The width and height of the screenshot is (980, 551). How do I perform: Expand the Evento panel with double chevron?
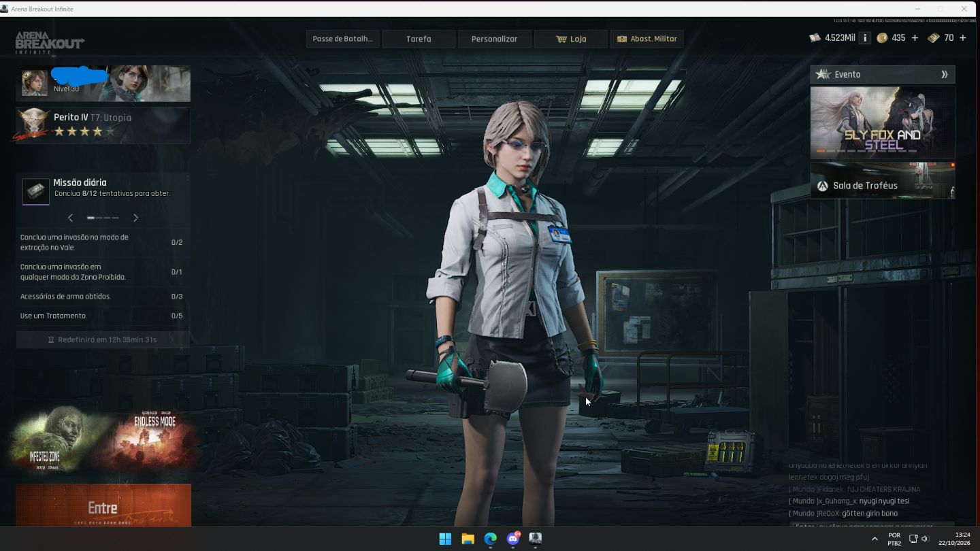pyautogui.click(x=945, y=74)
